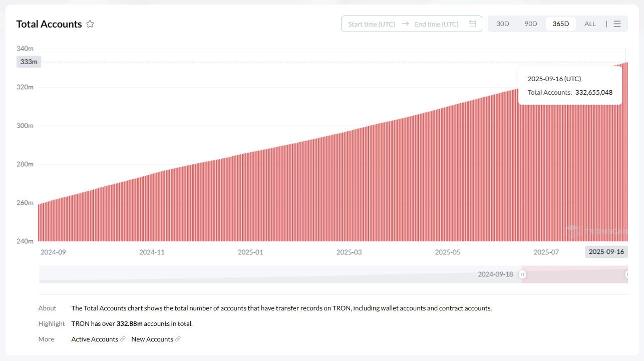Screen dimensions: 644x361
Task: Show ALL historical data range
Action: (x=590, y=24)
